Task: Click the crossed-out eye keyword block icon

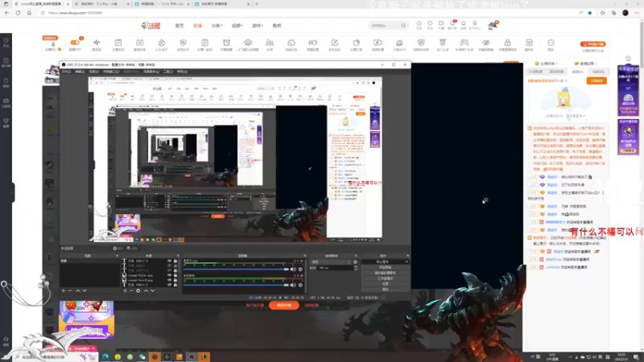Action: [x=486, y=43]
